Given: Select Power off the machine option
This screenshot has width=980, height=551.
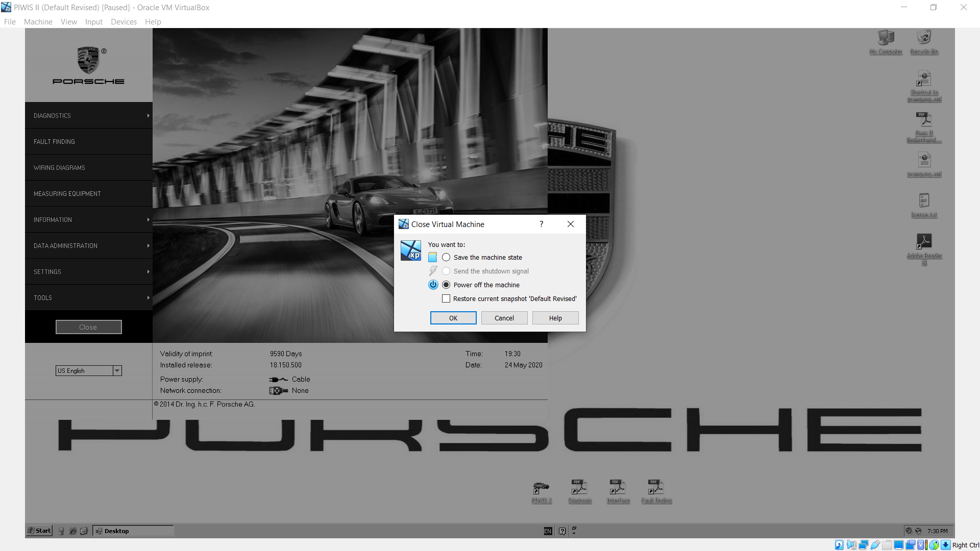Looking at the screenshot, I should [446, 285].
